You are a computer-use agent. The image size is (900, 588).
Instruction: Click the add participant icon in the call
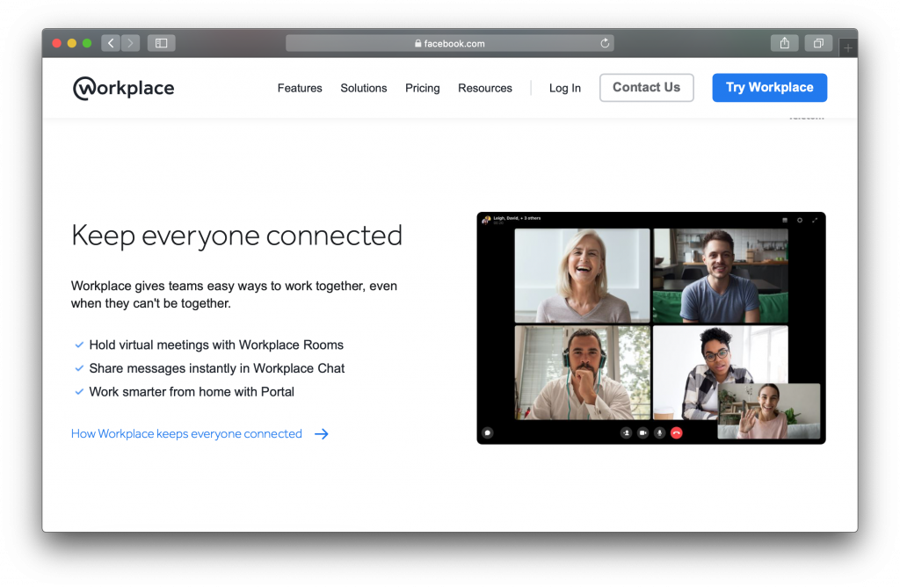(x=626, y=433)
